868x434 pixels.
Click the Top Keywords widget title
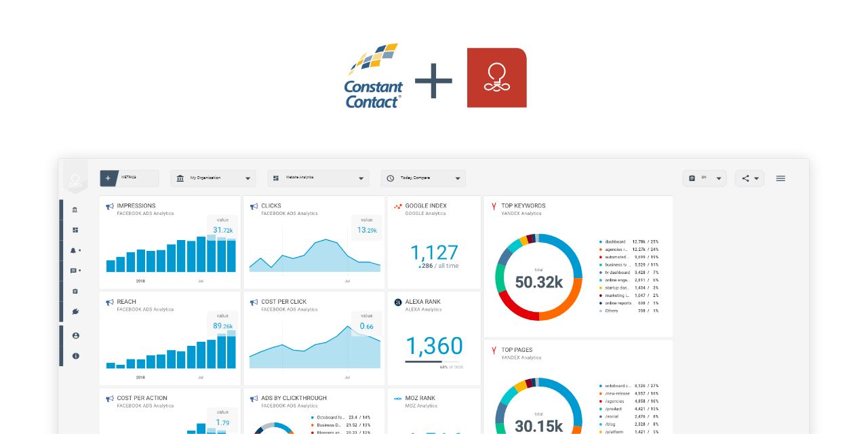(524, 205)
